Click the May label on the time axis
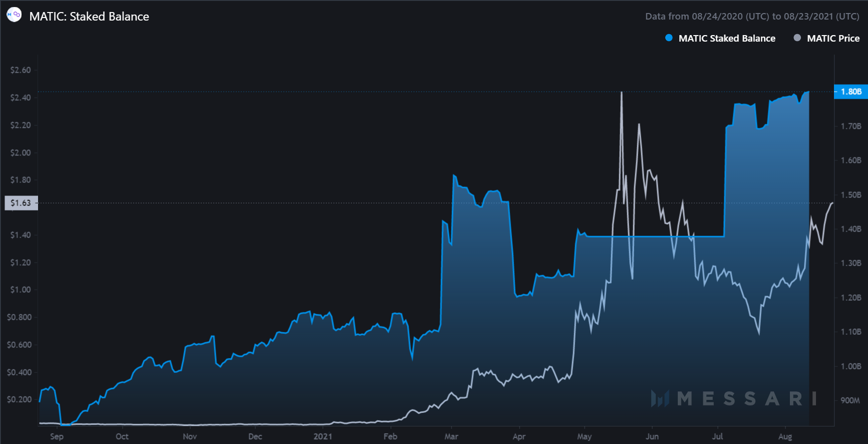Screen dimensions: 868x444 tap(585, 436)
